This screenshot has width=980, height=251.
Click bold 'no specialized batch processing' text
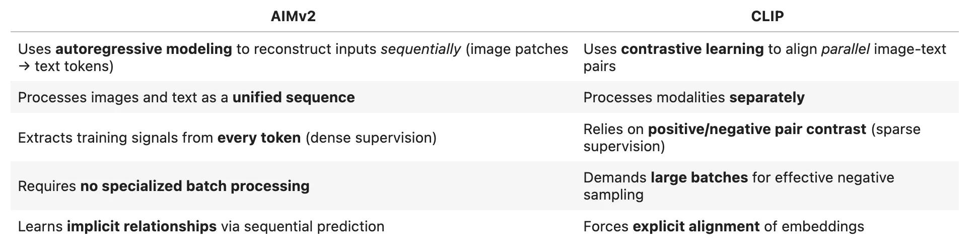coord(195,186)
